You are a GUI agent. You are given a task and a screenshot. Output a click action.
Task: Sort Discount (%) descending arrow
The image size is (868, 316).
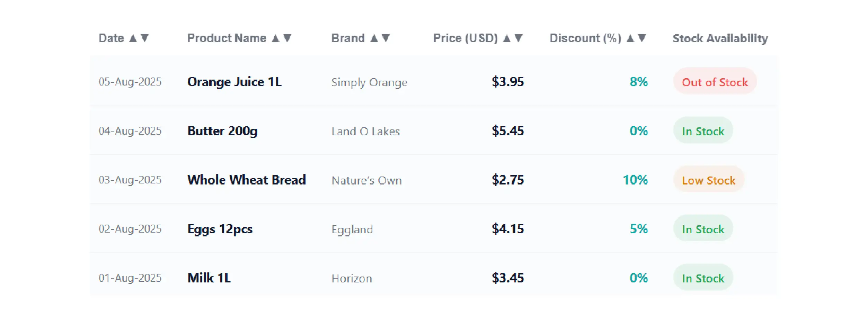click(x=642, y=38)
